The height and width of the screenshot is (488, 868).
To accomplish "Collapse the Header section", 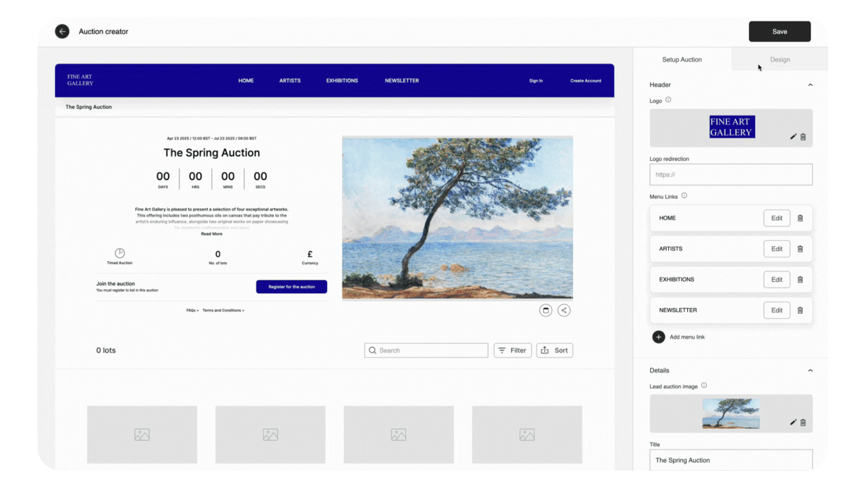I will pos(810,85).
